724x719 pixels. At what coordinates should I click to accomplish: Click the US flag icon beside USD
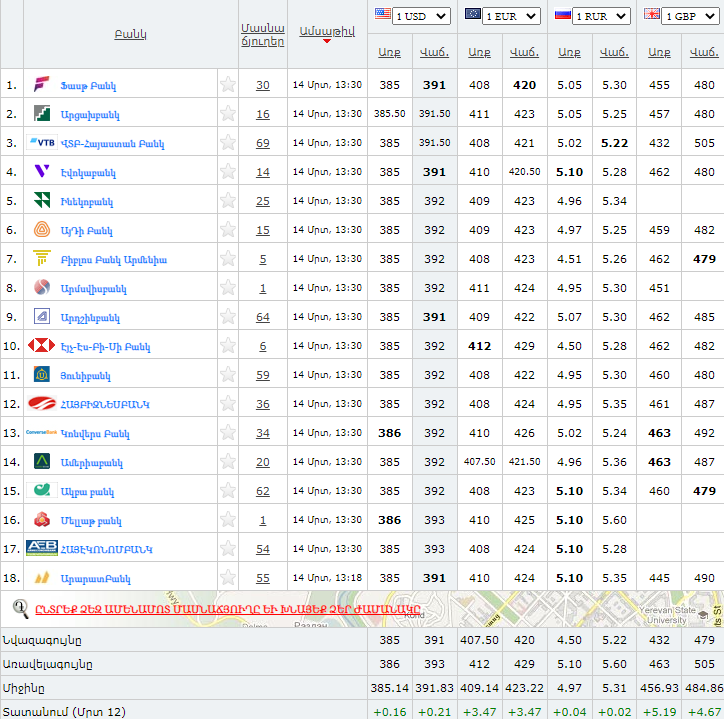[x=382, y=14]
